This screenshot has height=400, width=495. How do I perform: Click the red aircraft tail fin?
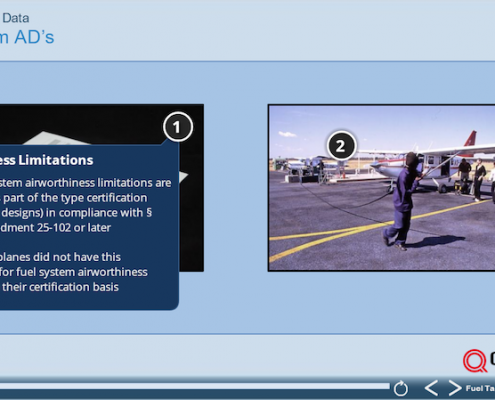[x=471, y=138]
